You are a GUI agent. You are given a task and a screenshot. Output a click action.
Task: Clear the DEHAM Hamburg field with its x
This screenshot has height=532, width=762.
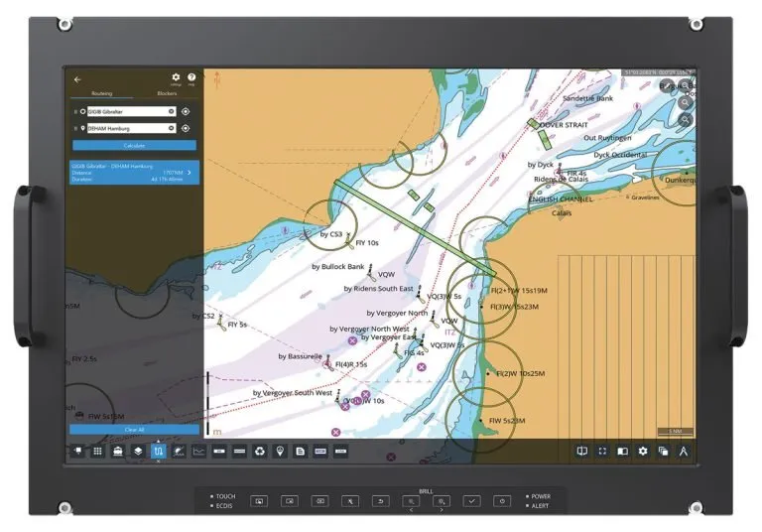coord(171,128)
